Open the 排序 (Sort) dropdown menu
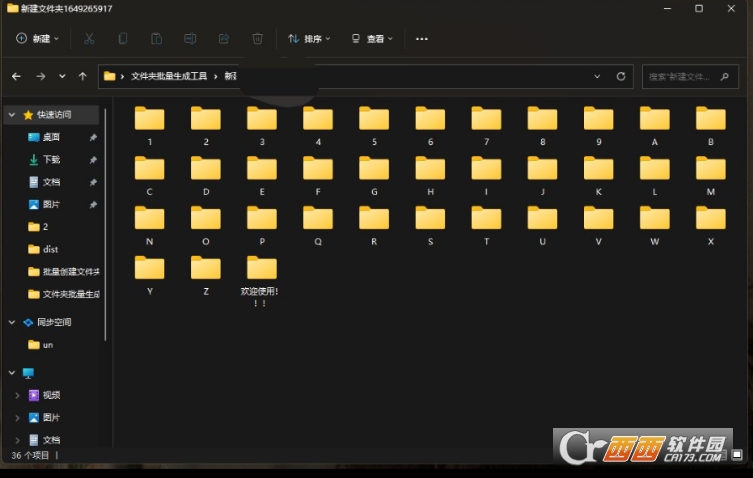The width and height of the screenshot is (753, 478). 311,39
